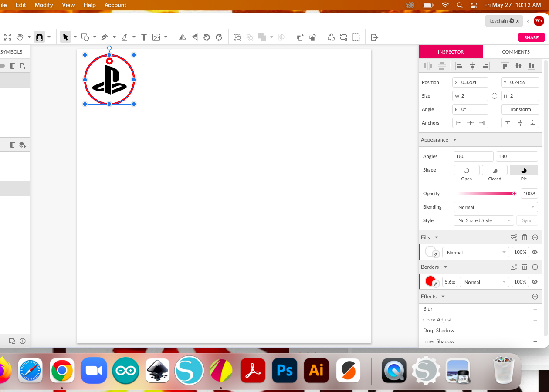Hide the border with the eye icon
This screenshot has height=392, width=549.
tap(535, 282)
